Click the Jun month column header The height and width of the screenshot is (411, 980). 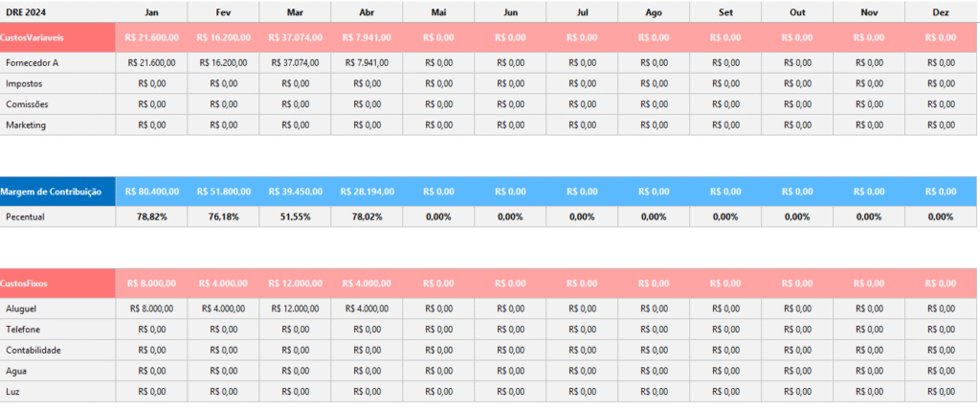[x=510, y=11]
